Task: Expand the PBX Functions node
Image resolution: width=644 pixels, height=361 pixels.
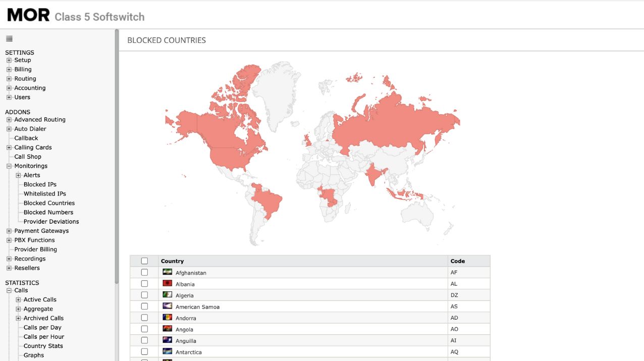Action: 9,240
